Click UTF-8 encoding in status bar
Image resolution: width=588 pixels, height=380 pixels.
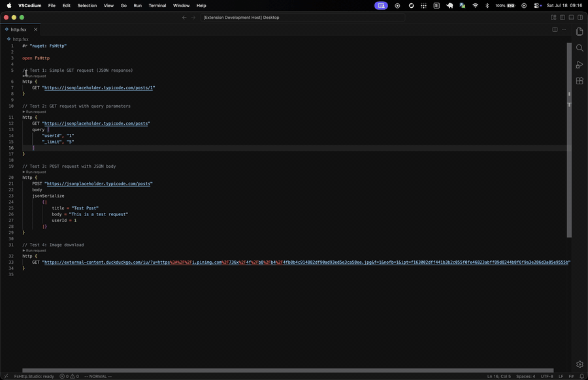[x=547, y=376]
